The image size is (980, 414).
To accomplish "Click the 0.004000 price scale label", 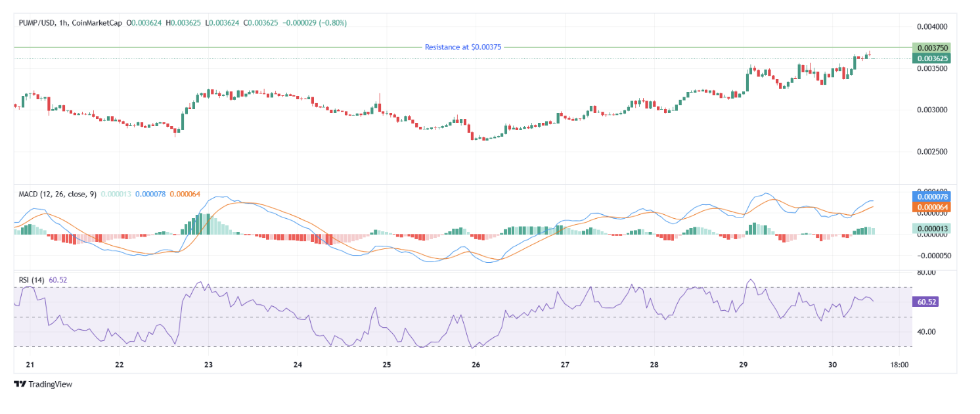I will click(x=931, y=26).
